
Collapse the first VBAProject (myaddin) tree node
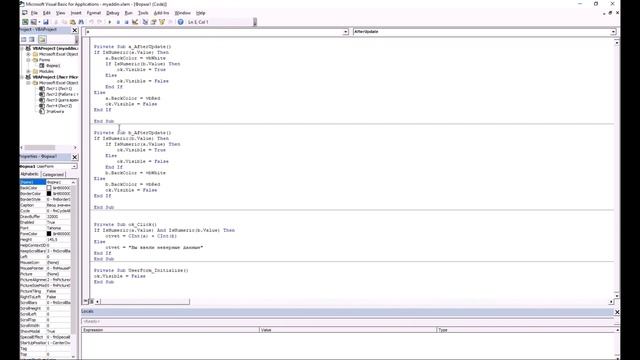click(x=22, y=48)
